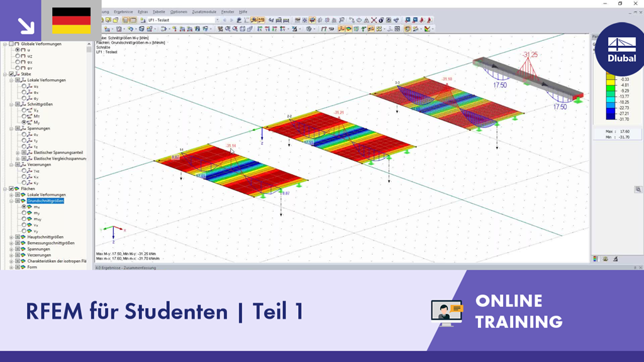The width and height of the screenshot is (644, 362).
Task: Select my surface internal force radio
Action: click(x=24, y=213)
